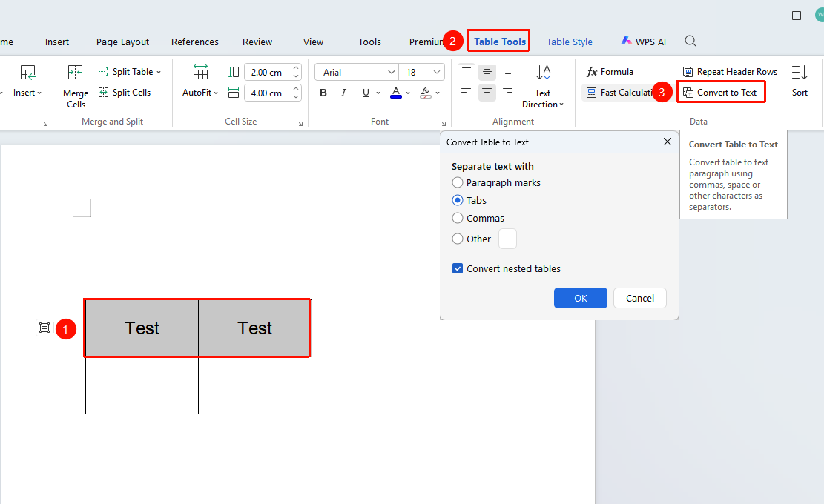Align cell text left
824x504 pixels.
click(466, 93)
